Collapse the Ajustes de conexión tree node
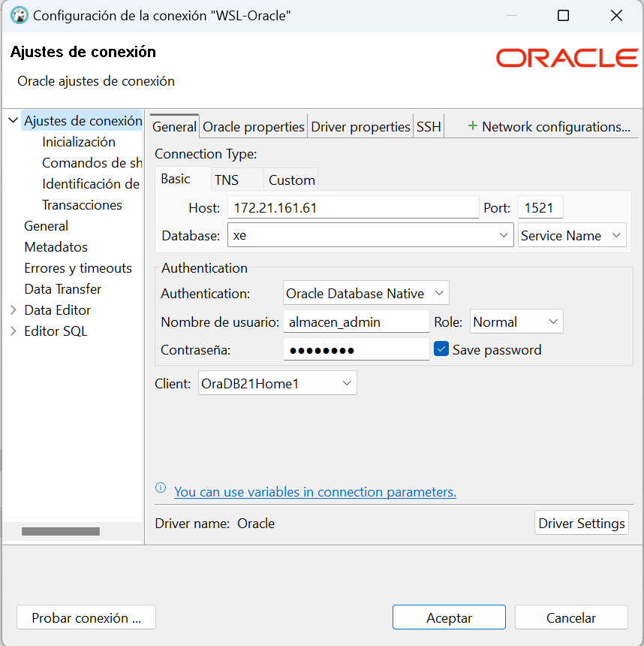Viewport: 644px width, 646px height. tap(14, 120)
